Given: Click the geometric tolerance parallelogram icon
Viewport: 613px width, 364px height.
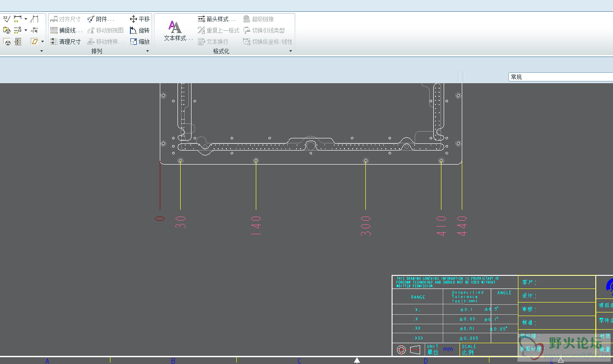Looking at the screenshot, I should 34,42.
